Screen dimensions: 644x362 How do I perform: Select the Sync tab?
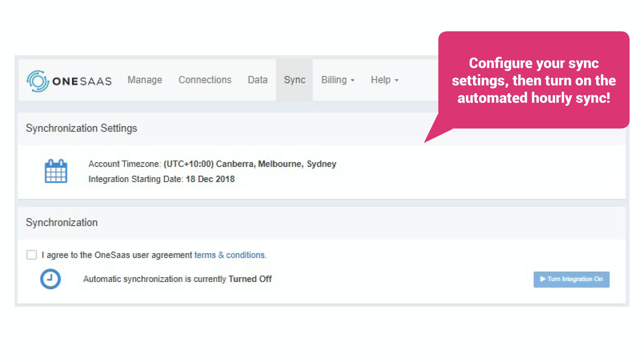(x=294, y=80)
